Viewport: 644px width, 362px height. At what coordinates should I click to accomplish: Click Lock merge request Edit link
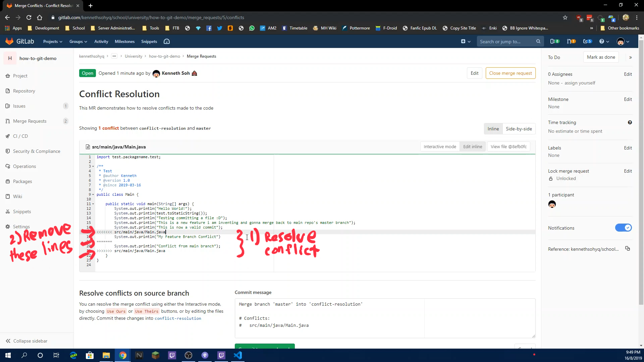pyautogui.click(x=628, y=171)
